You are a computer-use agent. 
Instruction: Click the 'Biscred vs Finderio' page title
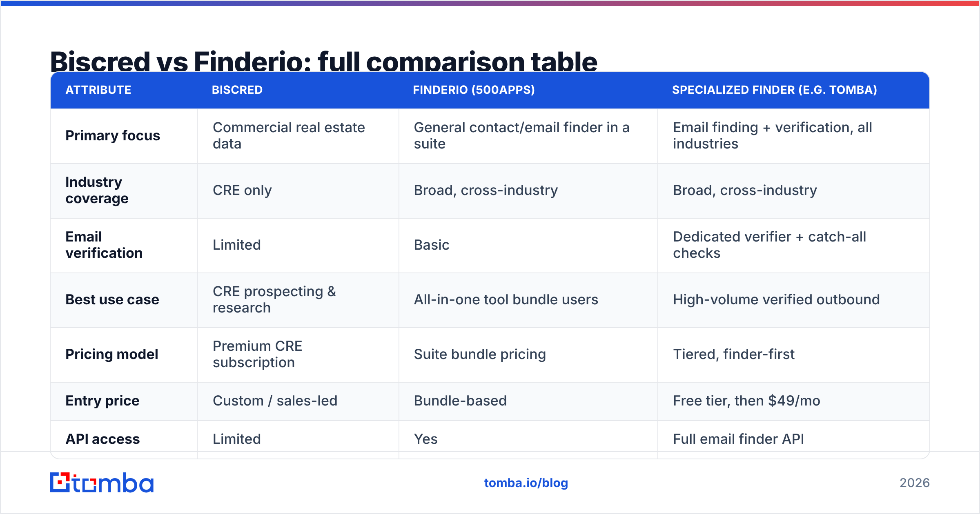[324, 61]
